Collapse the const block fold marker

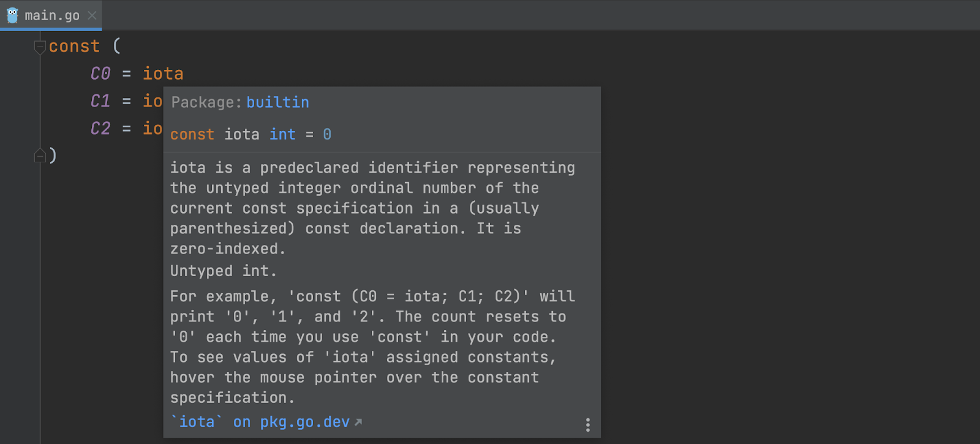point(40,47)
